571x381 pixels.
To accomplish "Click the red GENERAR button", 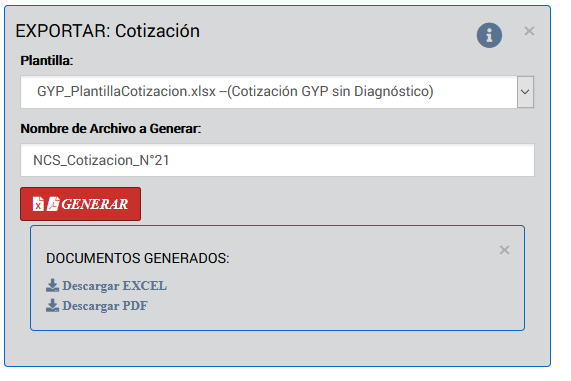I will point(80,204).
